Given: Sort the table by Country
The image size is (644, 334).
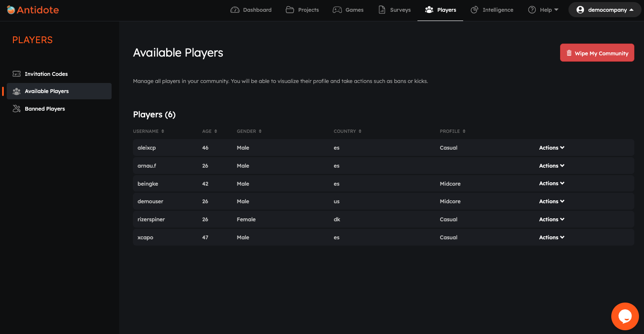Looking at the screenshot, I should point(347,131).
